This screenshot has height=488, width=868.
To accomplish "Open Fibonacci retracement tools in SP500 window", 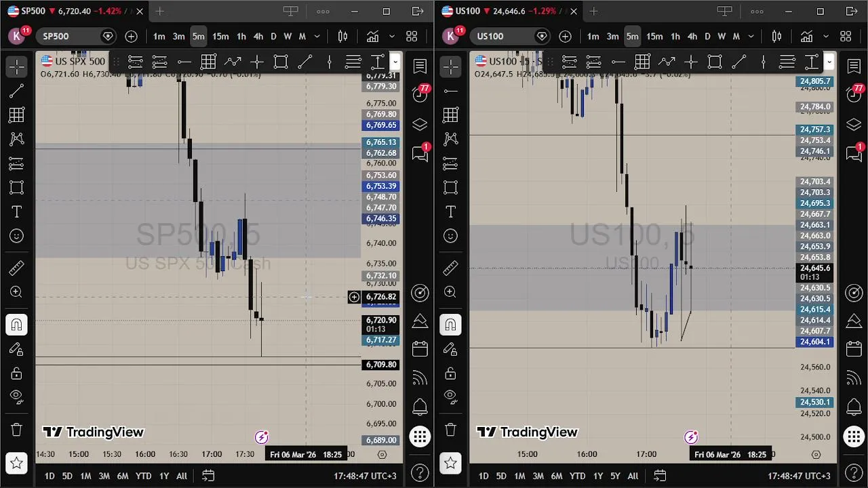I will 17,115.
